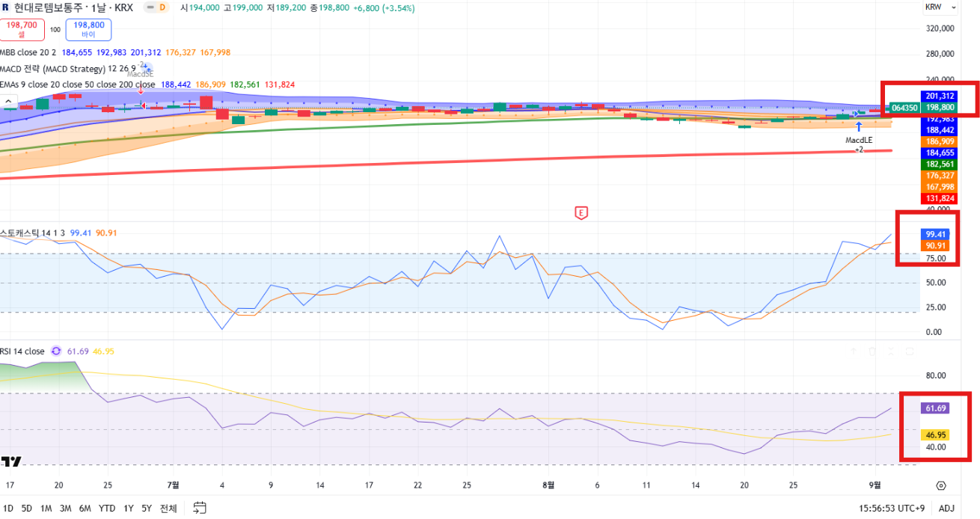Select the 스토캐스틱 14 1 3 legend

33,233
